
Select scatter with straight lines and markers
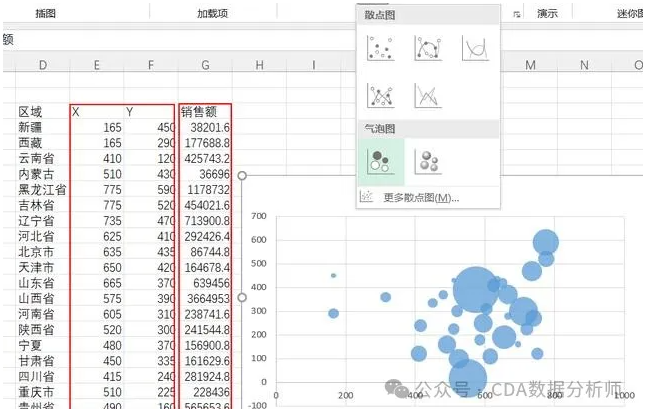pyautogui.click(x=380, y=95)
